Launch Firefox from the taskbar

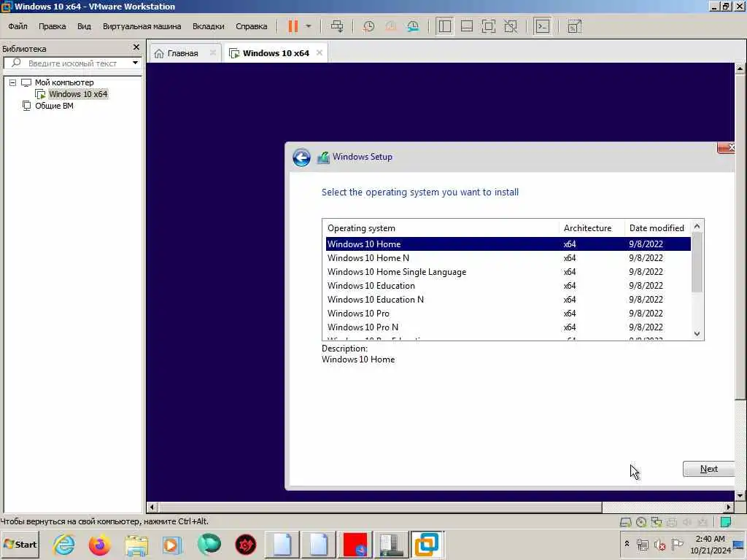click(99, 544)
